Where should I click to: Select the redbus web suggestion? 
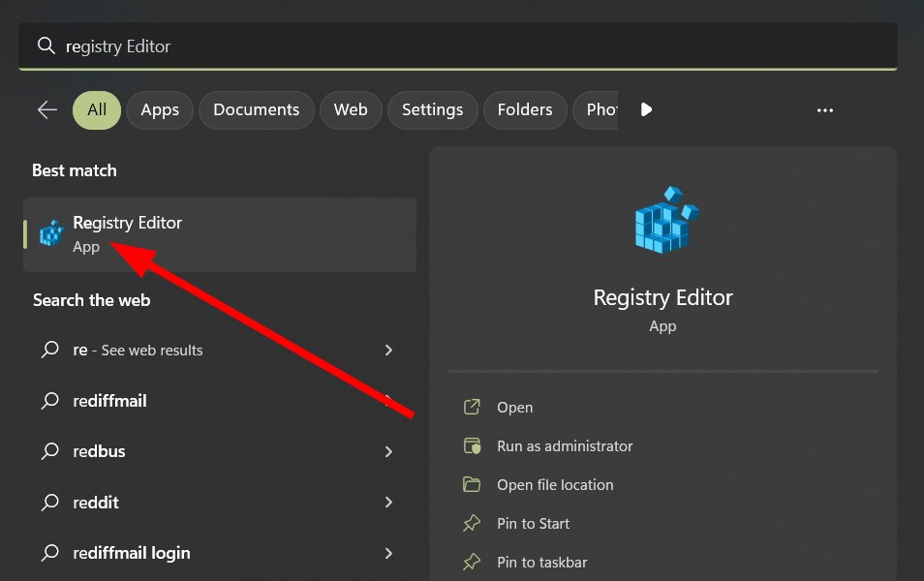tap(220, 451)
